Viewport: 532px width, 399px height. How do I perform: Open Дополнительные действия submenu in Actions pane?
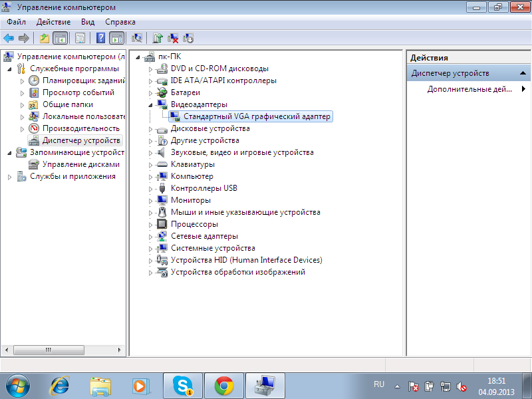click(x=469, y=89)
